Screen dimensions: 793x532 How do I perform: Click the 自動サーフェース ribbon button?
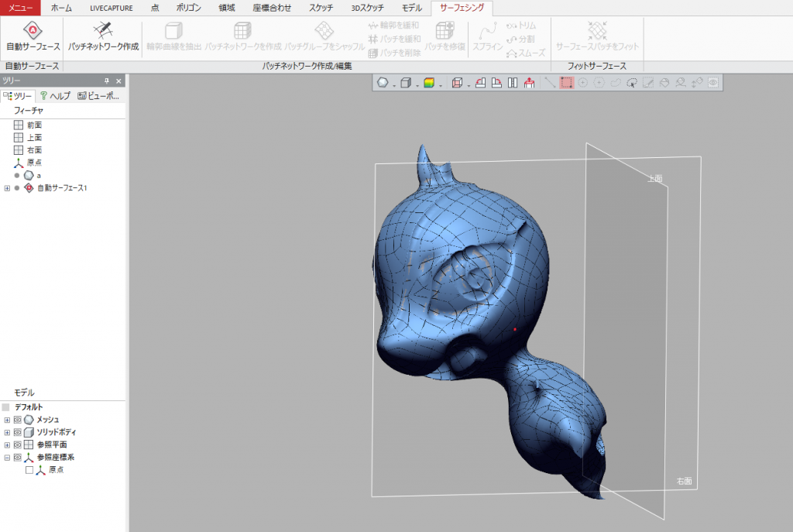(33, 36)
